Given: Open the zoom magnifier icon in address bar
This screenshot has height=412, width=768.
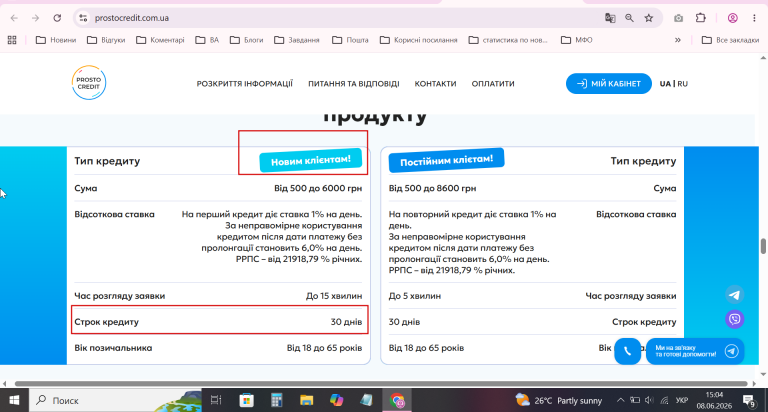Looking at the screenshot, I should coord(629,18).
